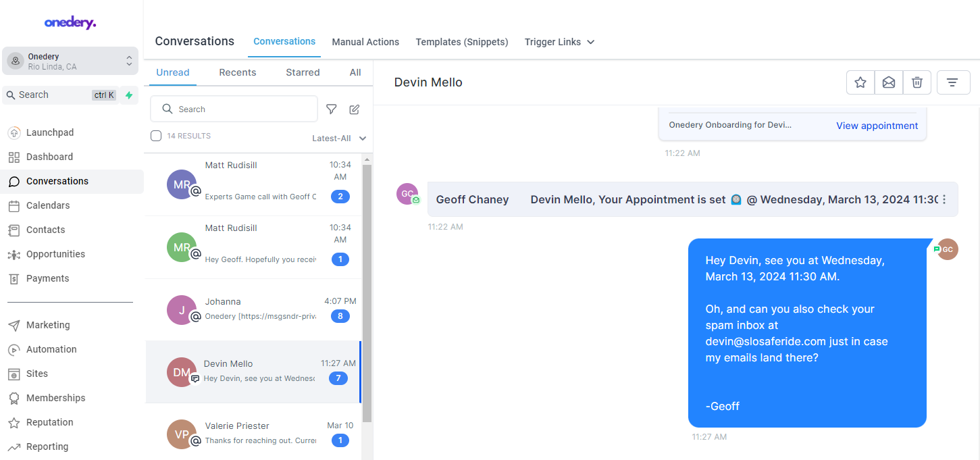Click the green lightning bolt beside search

[128, 95]
